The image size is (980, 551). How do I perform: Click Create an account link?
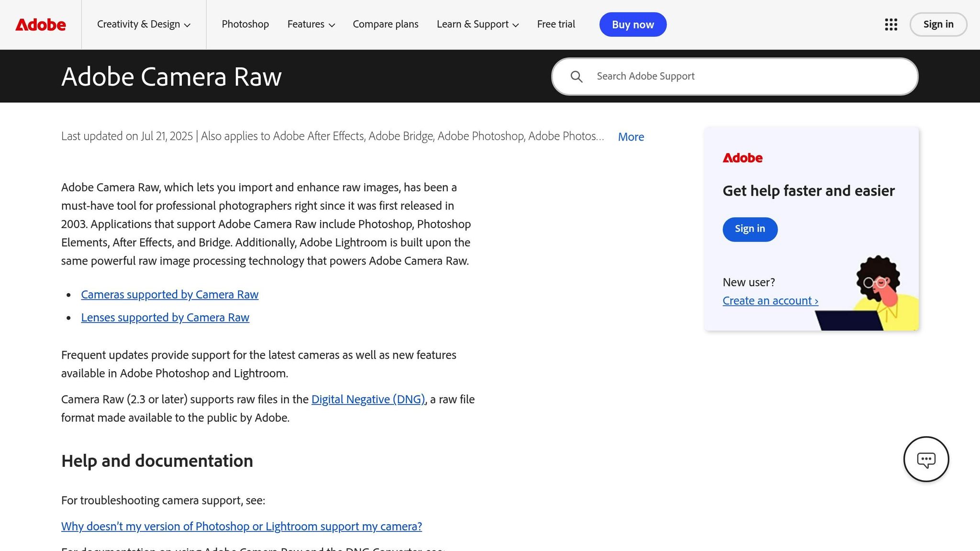(770, 300)
